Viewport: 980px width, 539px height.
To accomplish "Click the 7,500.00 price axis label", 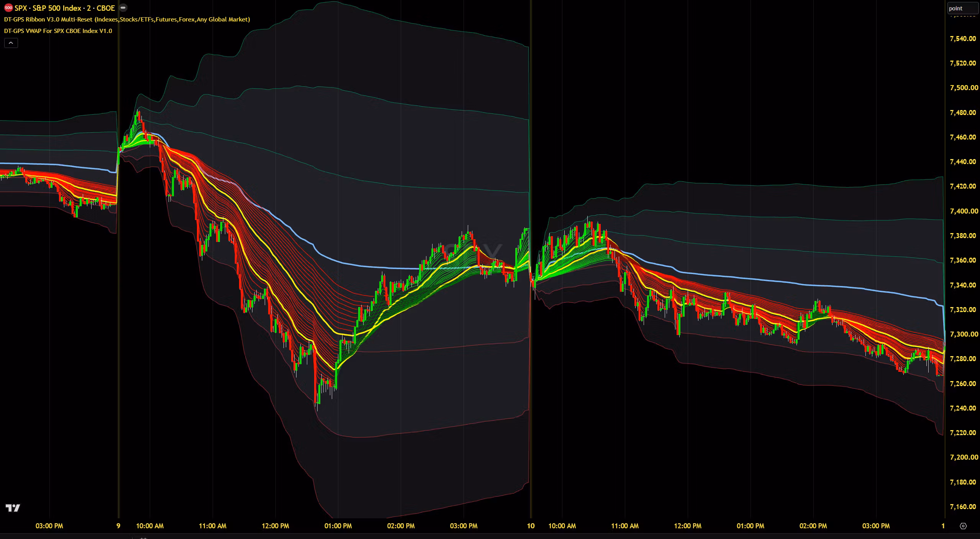I will tap(964, 88).
